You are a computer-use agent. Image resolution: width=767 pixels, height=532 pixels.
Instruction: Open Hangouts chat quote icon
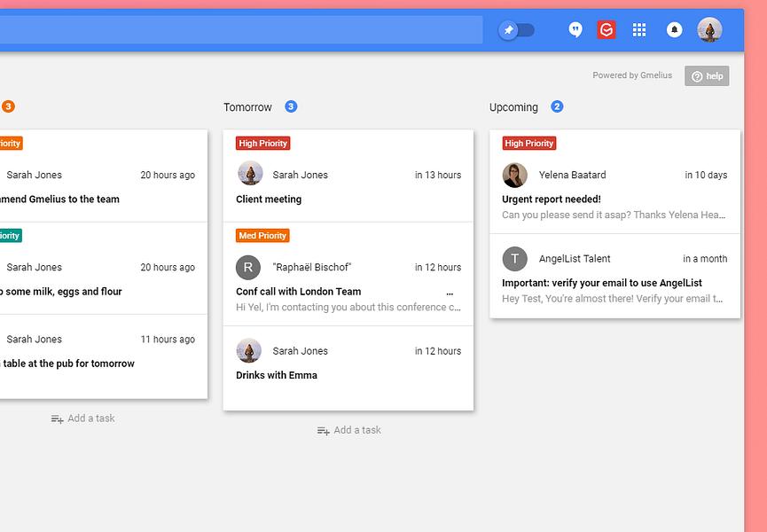click(575, 30)
